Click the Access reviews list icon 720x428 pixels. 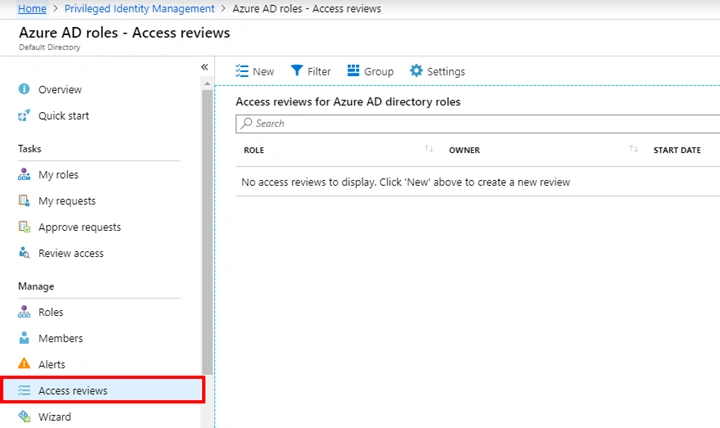[24, 390]
